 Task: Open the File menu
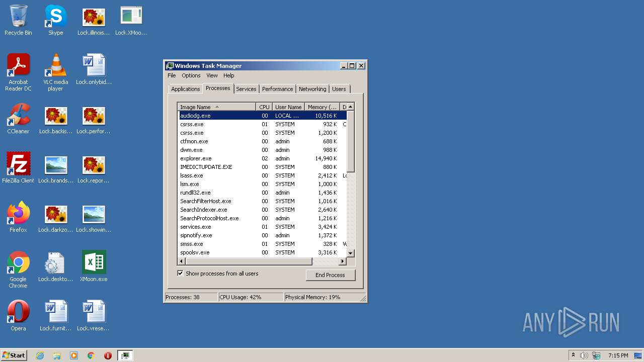[172, 75]
